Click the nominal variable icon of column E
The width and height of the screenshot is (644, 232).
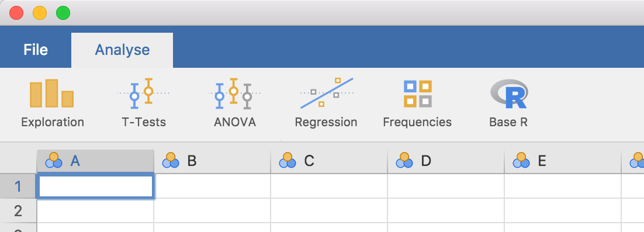(x=521, y=161)
